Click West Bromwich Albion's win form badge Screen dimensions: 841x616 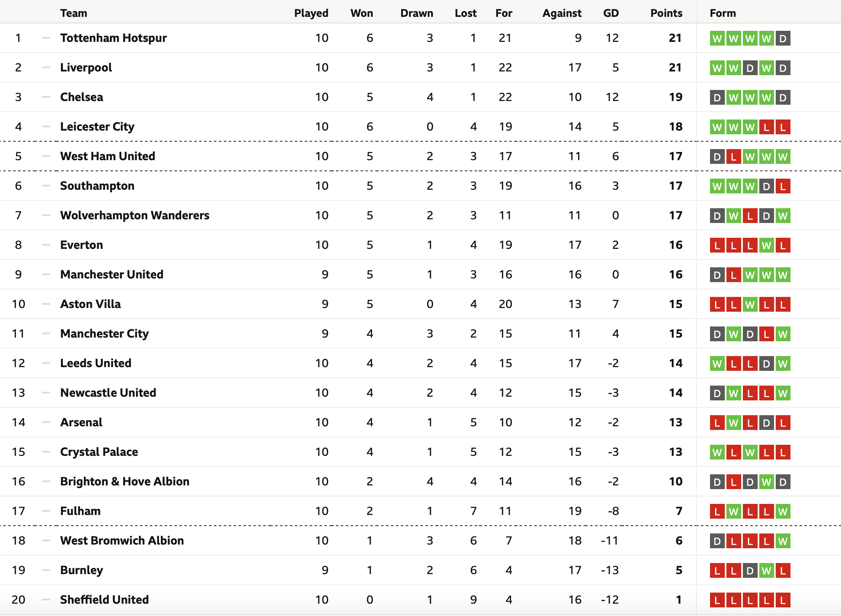click(783, 541)
